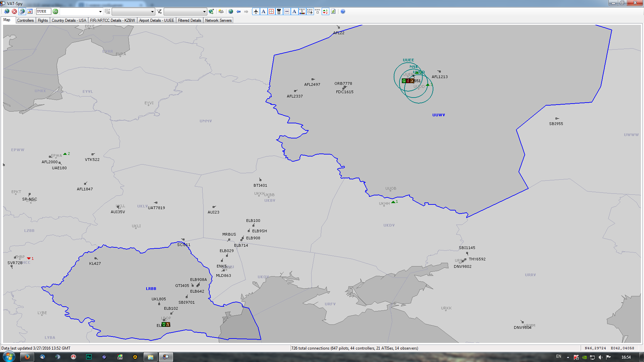Image resolution: width=644 pixels, height=362 pixels.
Task: Click aircraft THY6592 label
Action: pos(477,259)
